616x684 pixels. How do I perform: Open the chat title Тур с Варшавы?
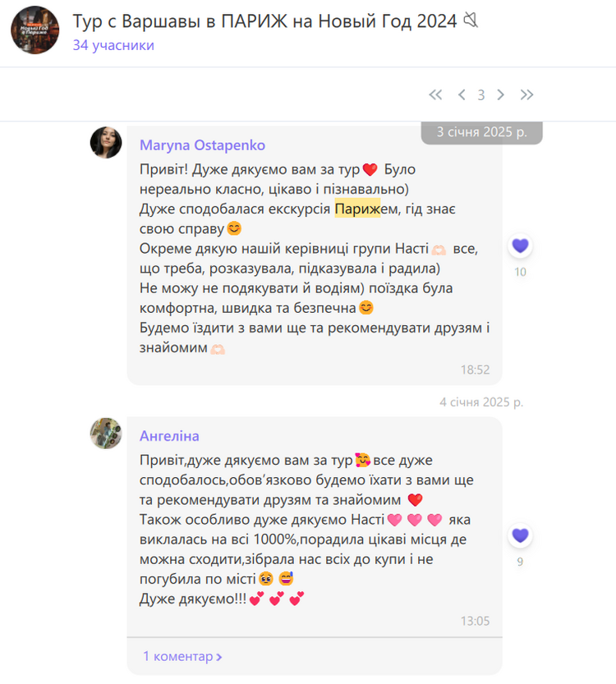pyautogui.click(x=264, y=21)
